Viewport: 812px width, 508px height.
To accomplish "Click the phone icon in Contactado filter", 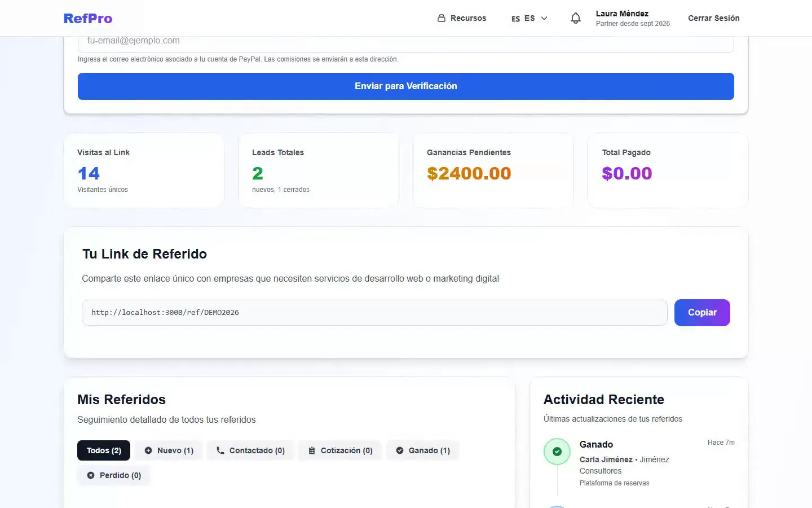I will tap(220, 450).
